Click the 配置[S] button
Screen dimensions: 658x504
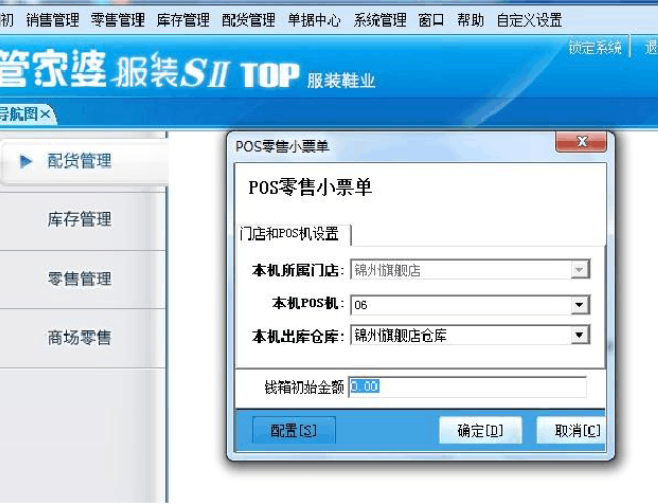(294, 430)
